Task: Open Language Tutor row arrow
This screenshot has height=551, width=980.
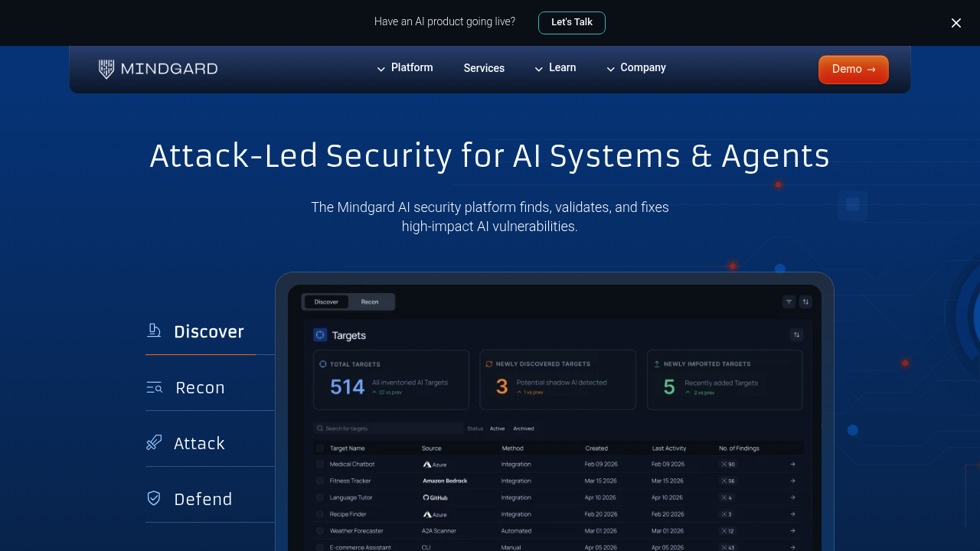Action: tap(793, 497)
